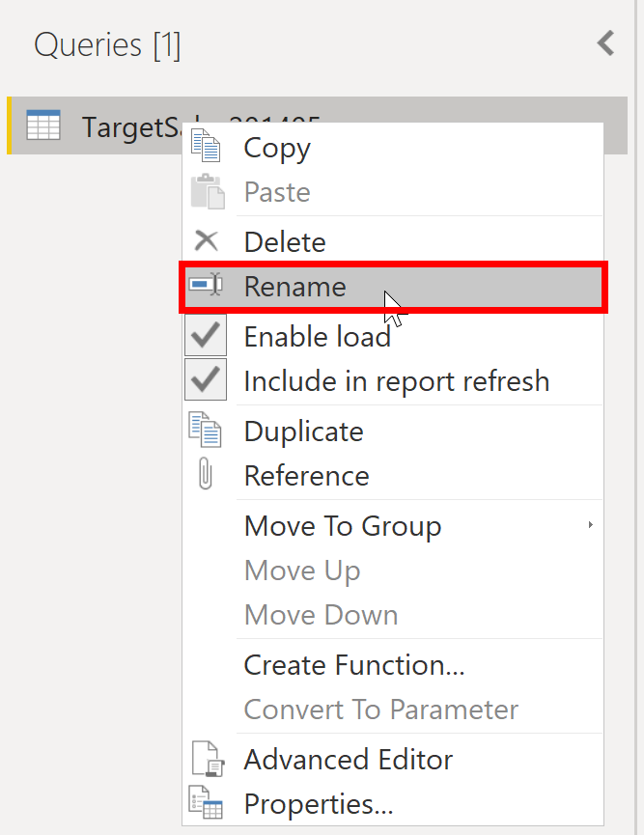Click the Duplicate pages icon
Image resolution: width=644 pixels, height=835 pixels.
pos(206,431)
